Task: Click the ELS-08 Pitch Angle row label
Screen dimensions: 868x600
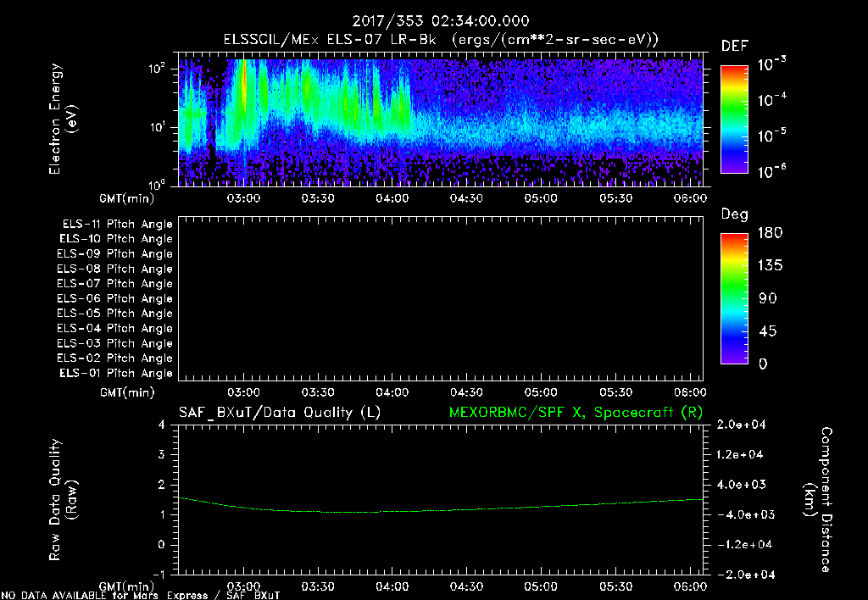Action: pos(114,269)
